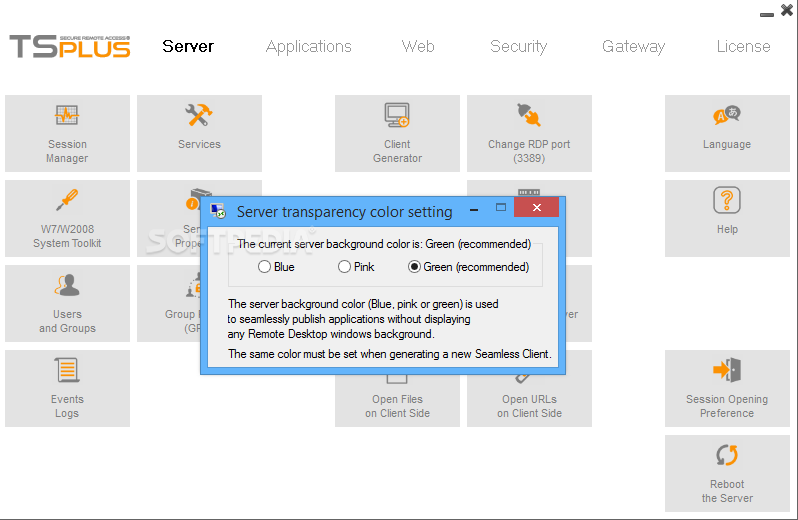Click Change RDP port plug icon
This screenshot has height=520, width=798.
point(529,115)
